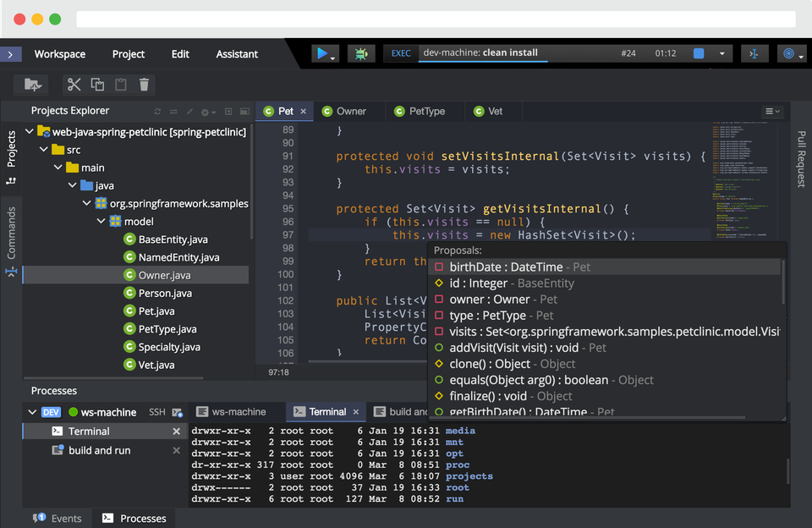Paste from clipboard using paste icon
The image size is (812, 528).
(x=120, y=84)
